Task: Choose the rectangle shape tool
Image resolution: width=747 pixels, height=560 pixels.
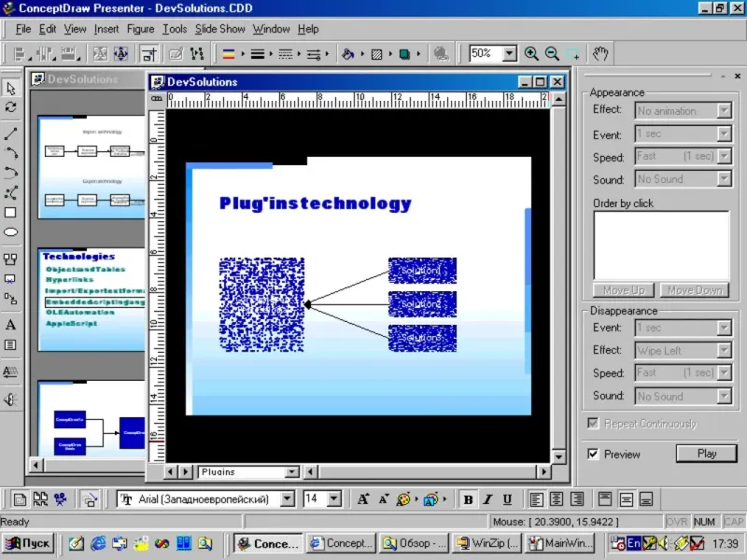Action: 11,212
